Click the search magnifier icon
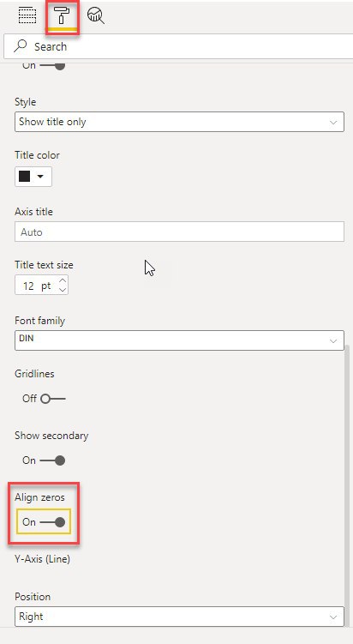The width and height of the screenshot is (353, 644). (x=20, y=46)
